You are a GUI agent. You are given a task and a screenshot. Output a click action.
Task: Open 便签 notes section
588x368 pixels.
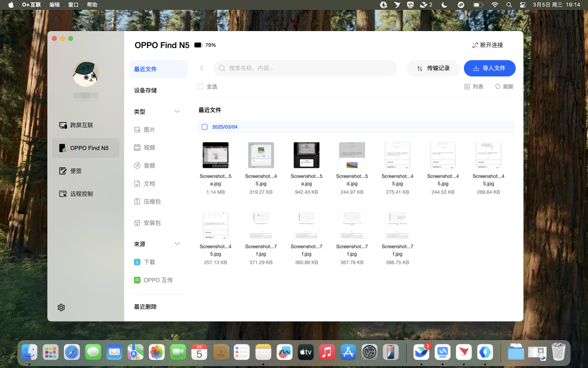coord(76,171)
